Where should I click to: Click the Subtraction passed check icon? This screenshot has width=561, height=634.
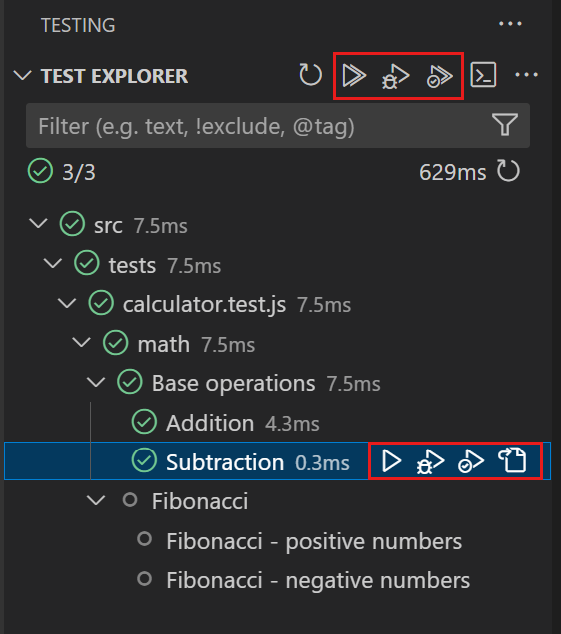click(144, 461)
